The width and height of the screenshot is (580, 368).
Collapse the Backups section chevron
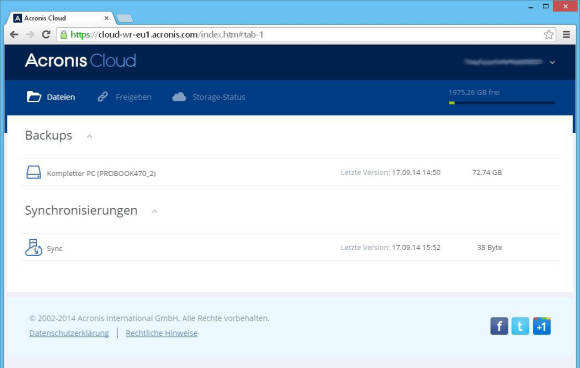89,136
